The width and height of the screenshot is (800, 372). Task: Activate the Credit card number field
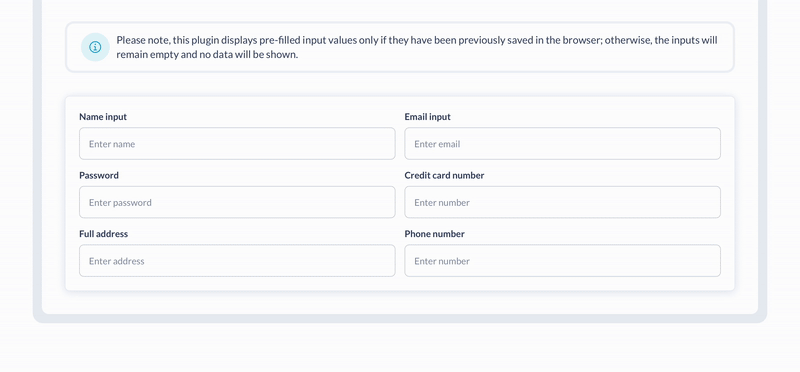[562, 202]
